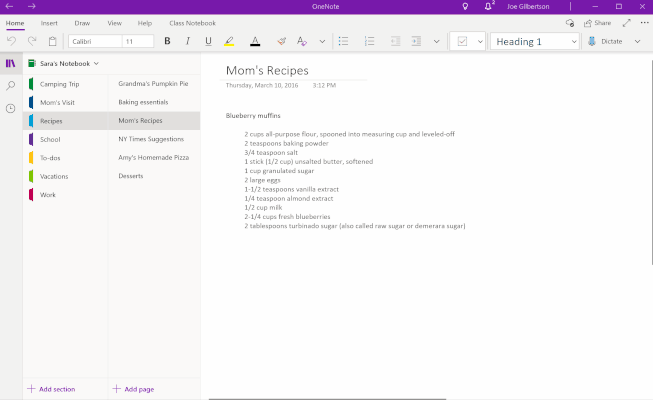Image resolution: width=653 pixels, height=400 pixels.
Task: Switch to the Home tab
Action: [x=15, y=23]
